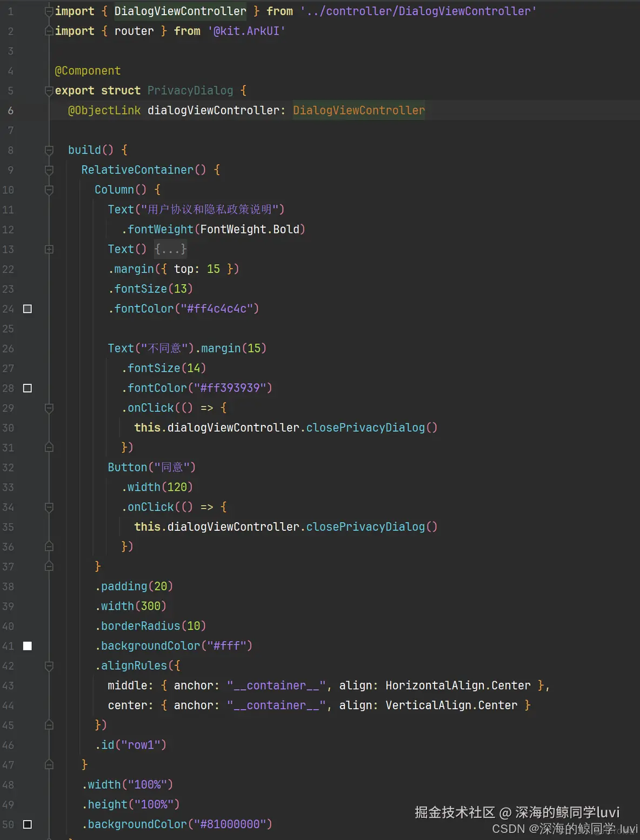Click .fontSize(14) on line 27

pyautogui.click(x=164, y=369)
